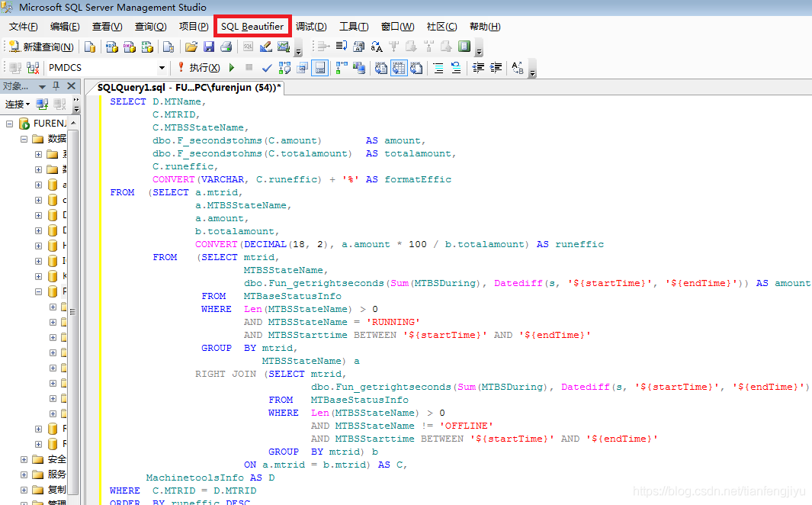Viewport: 812px width, 505px height.
Task: Open the 连接 (Connect) dropdown in Object Explorer
Action: coord(18,104)
